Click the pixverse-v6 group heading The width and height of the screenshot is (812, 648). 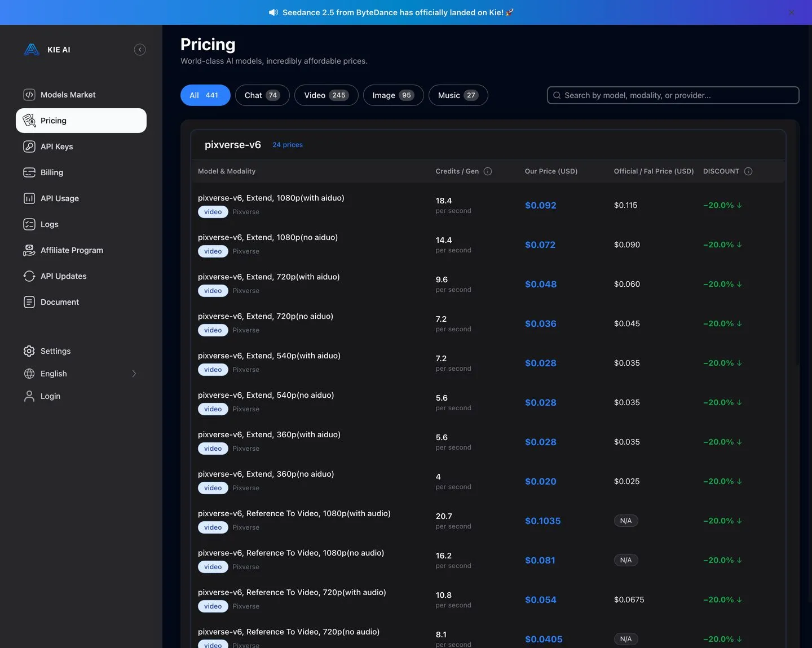point(233,145)
